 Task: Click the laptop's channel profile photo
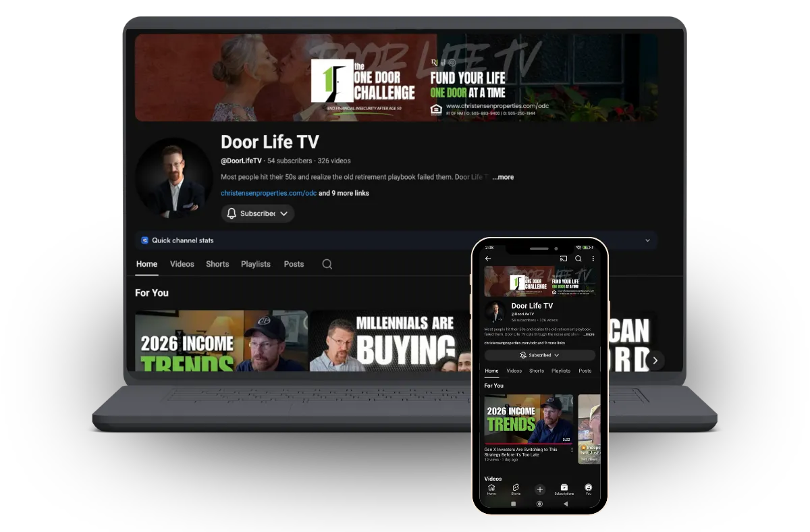click(x=174, y=178)
